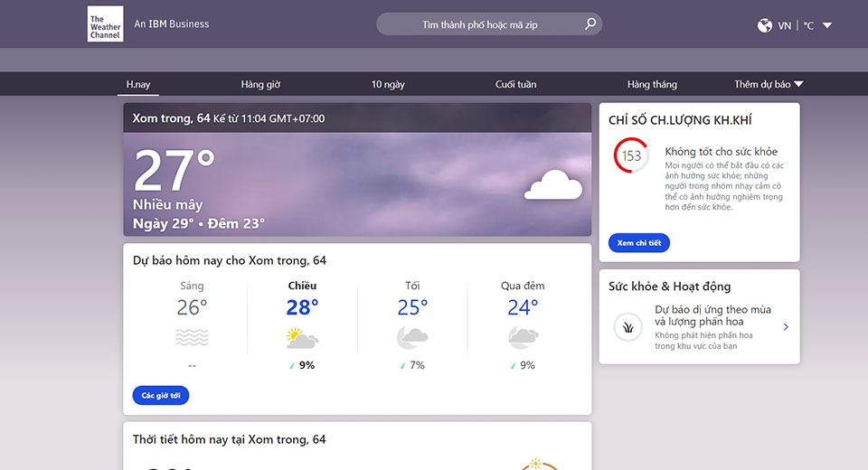
Task: Click the Nhiều mây condition text
Action: (x=168, y=205)
